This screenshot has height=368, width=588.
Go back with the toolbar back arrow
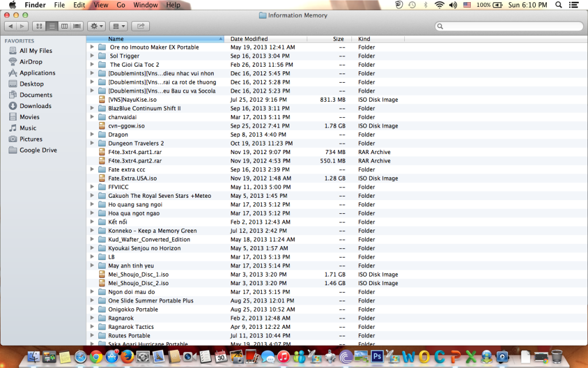[10, 26]
